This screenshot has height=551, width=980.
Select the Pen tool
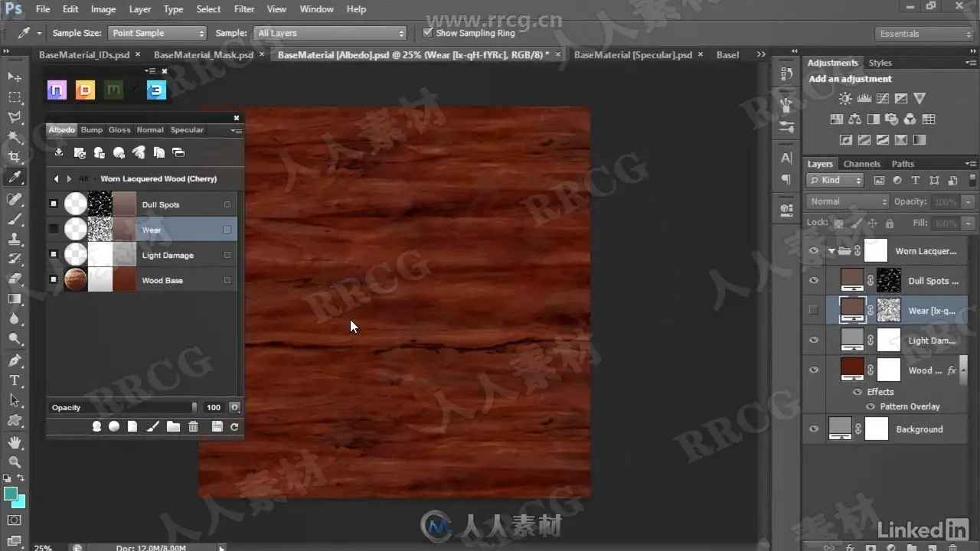pyautogui.click(x=15, y=360)
